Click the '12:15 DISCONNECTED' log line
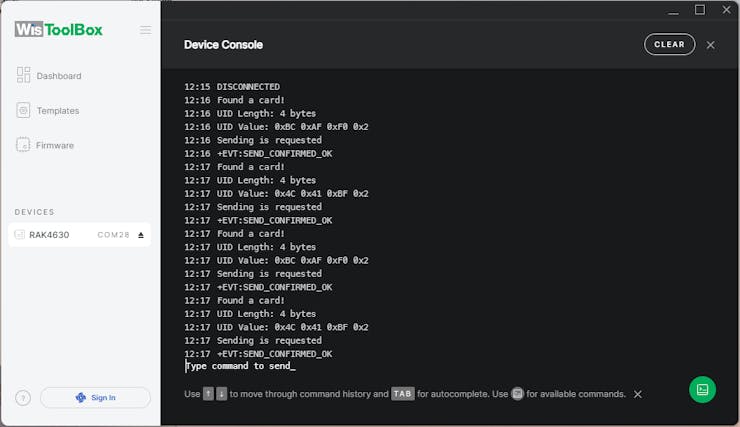 click(232, 87)
